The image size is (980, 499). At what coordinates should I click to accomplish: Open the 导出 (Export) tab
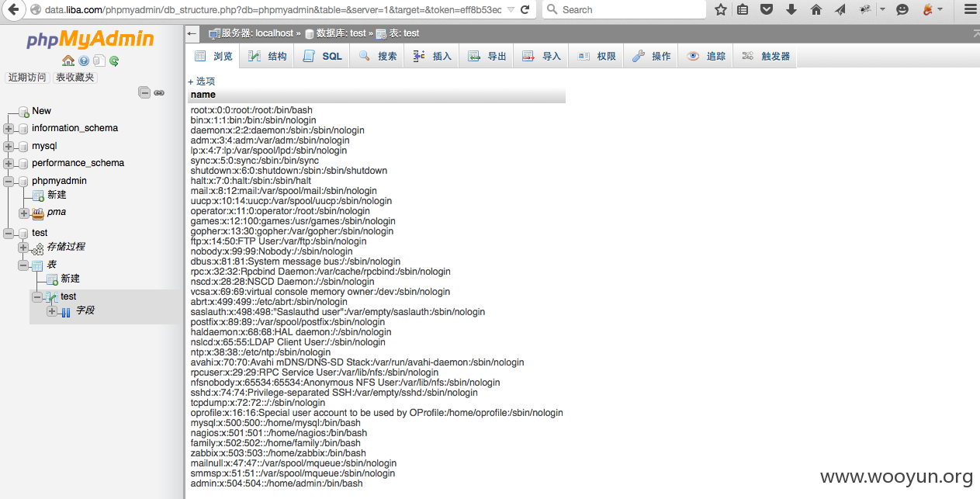click(x=487, y=57)
